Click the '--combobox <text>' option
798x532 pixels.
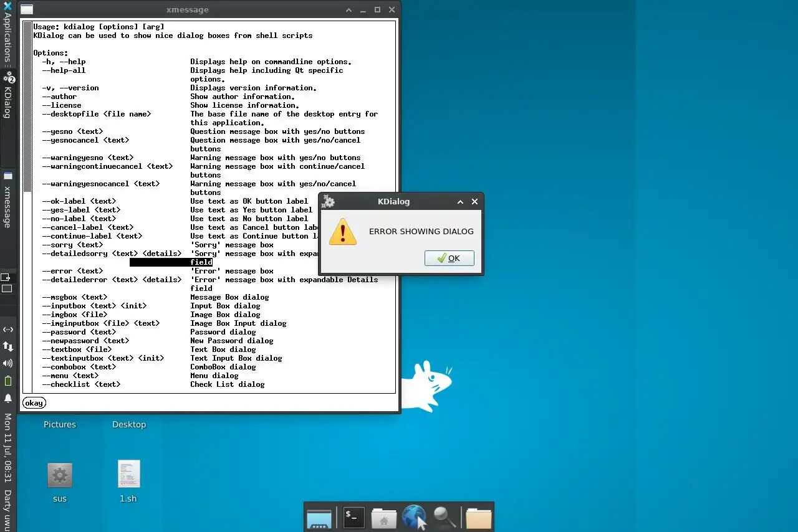(x=79, y=367)
